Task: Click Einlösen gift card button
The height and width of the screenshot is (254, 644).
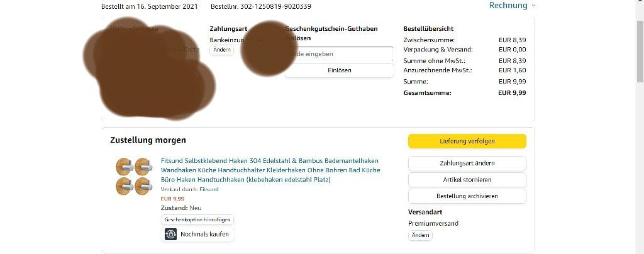Action: [x=339, y=70]
